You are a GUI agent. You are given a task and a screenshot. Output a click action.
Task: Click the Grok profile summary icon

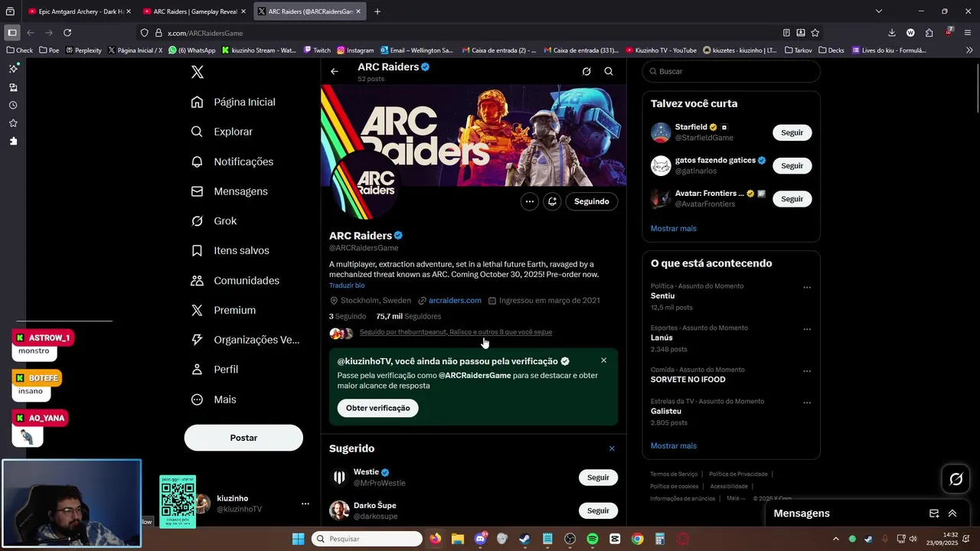586,71
